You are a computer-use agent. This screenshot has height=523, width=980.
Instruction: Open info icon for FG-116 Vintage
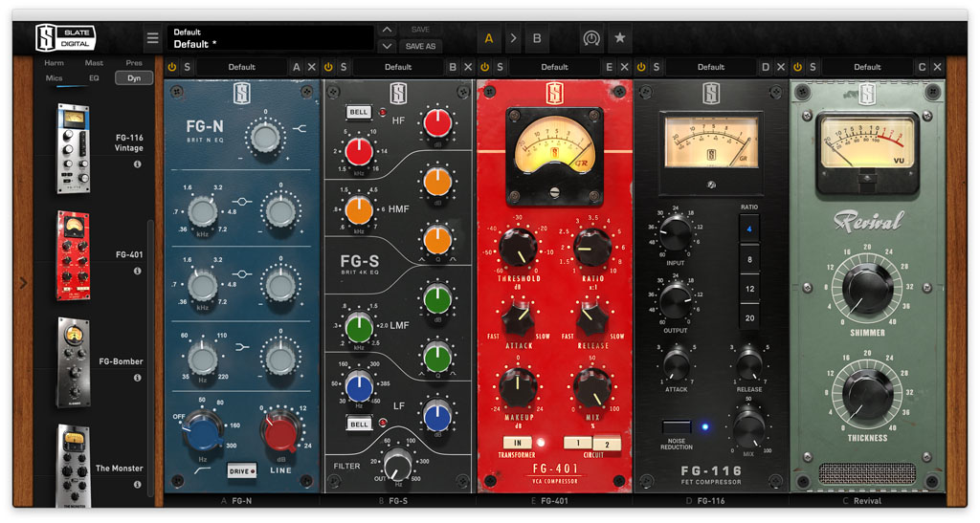[137, 164]
